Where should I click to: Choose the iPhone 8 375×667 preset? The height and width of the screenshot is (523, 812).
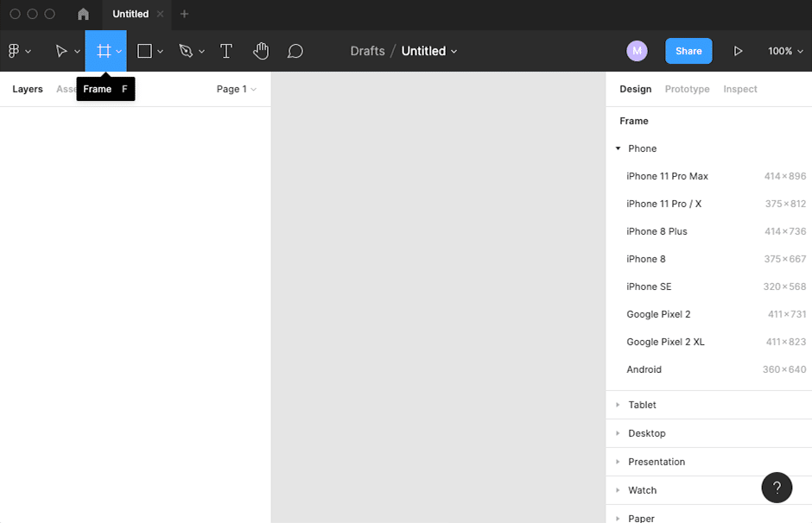click(x=709, y=259)
